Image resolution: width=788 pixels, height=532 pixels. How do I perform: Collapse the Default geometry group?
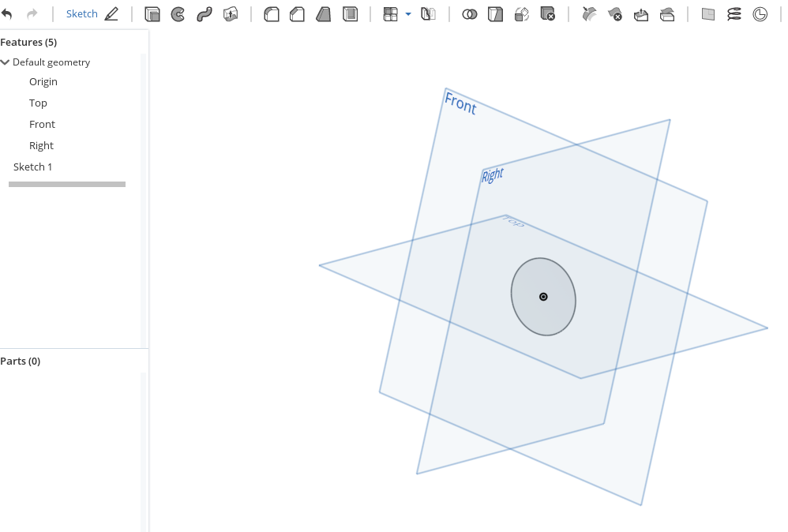click(x=6, y=62)
